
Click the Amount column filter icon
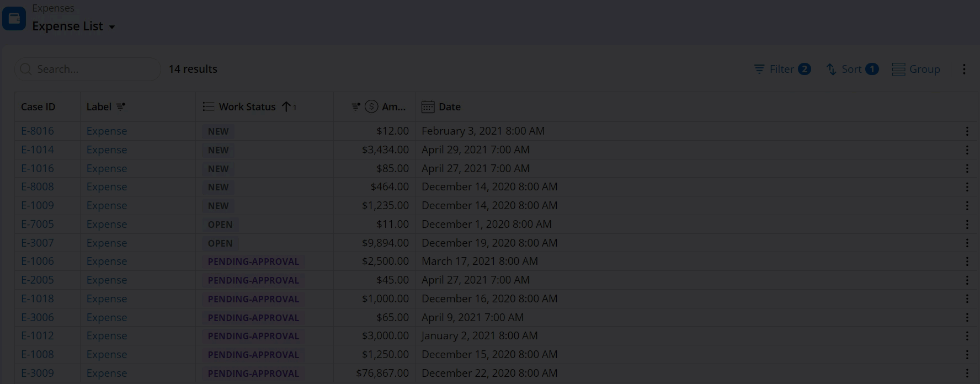click(x=356, y=107)
